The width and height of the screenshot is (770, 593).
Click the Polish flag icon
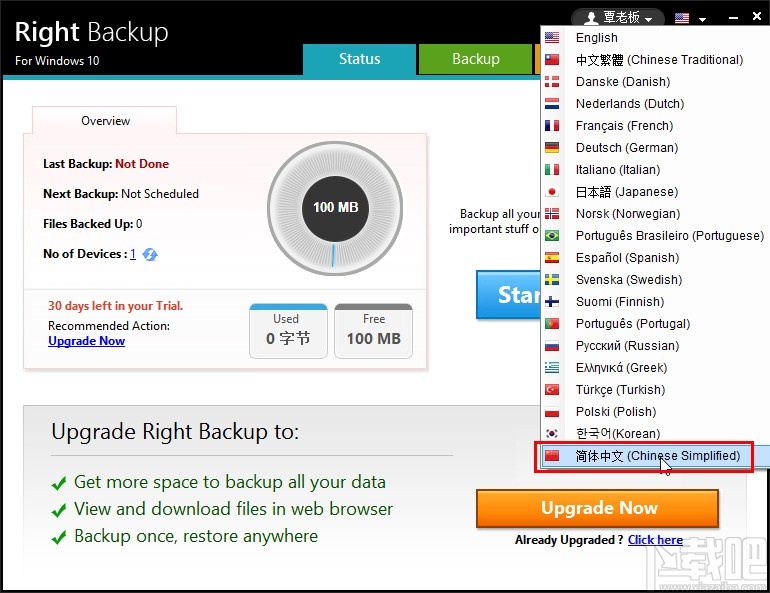552,412
